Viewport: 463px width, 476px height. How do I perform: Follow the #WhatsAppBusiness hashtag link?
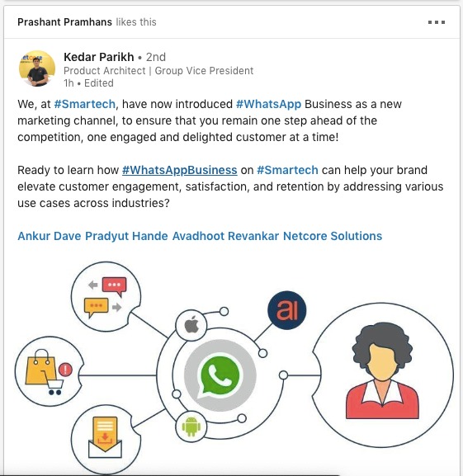[179, 170]
